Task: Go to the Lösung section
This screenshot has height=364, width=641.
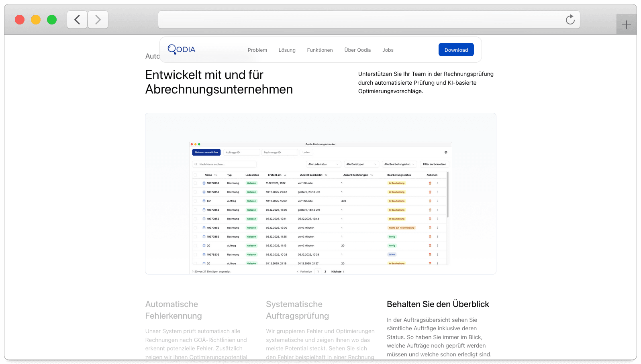Action: [x=287, y=50]
